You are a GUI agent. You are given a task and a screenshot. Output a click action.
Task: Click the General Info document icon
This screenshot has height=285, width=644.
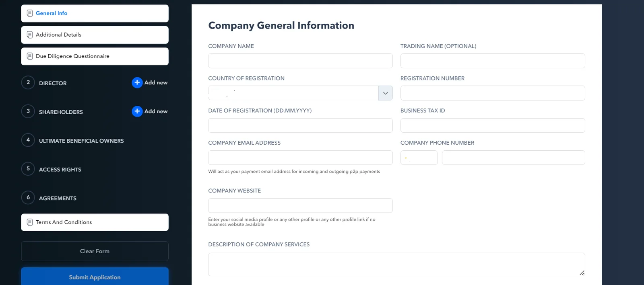30,13
